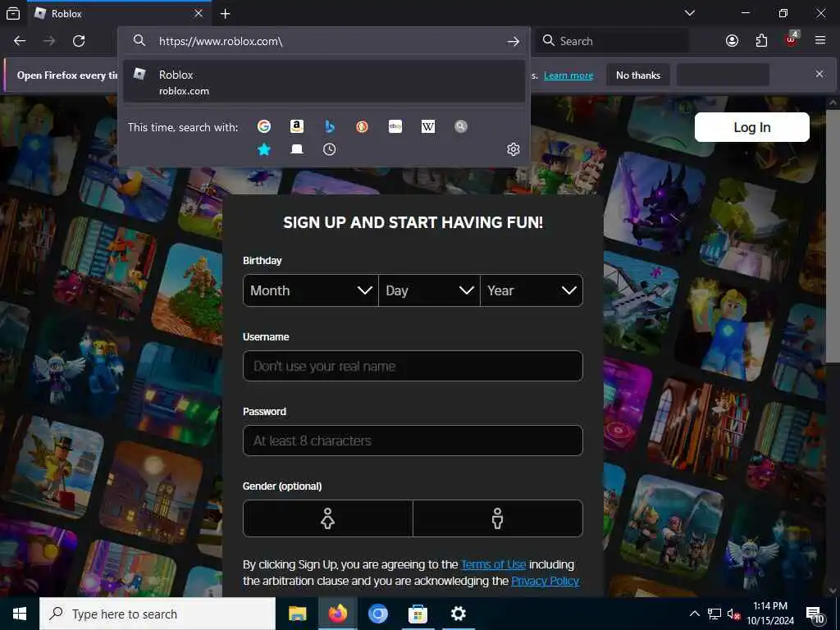Viewport: 840px width, 630px height.
Task: Go back to the previous page
Action: click(x=20, y=41)
